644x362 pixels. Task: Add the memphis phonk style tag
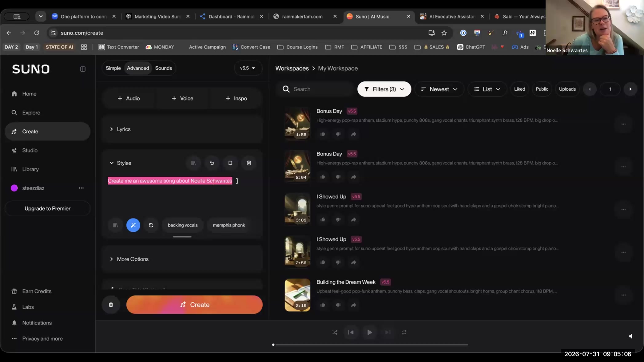click(229, 225)
